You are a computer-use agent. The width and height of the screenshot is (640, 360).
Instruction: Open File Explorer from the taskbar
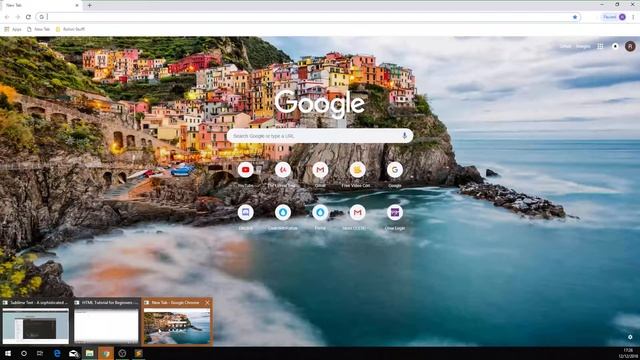pos(89,353)
